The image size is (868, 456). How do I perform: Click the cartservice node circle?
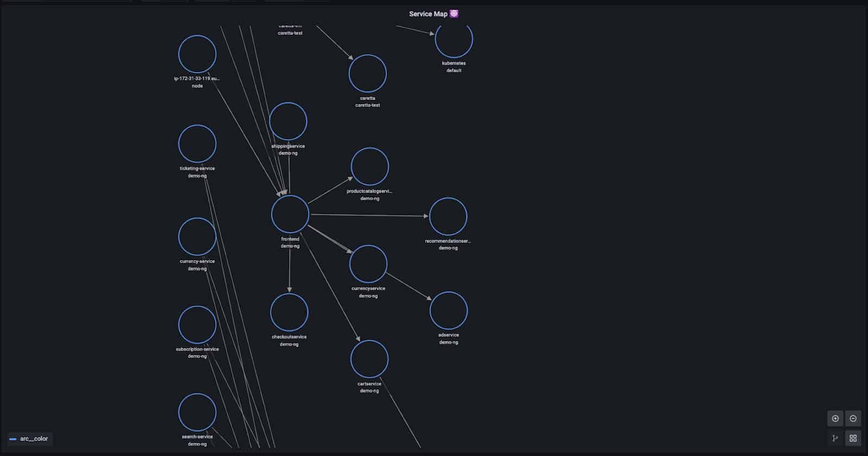[369, 359]
